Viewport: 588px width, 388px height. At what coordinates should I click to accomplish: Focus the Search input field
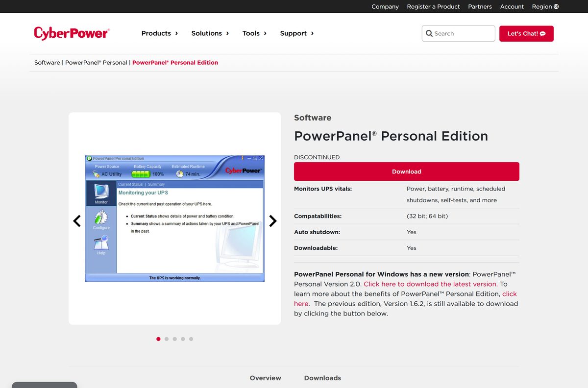pos(458,33)
